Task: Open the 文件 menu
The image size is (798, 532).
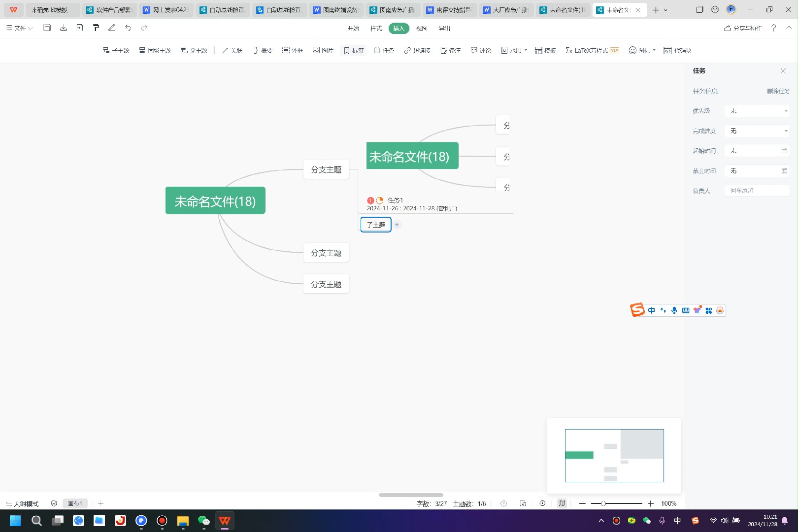Action: pyautogui.click(x=19, y=28)
